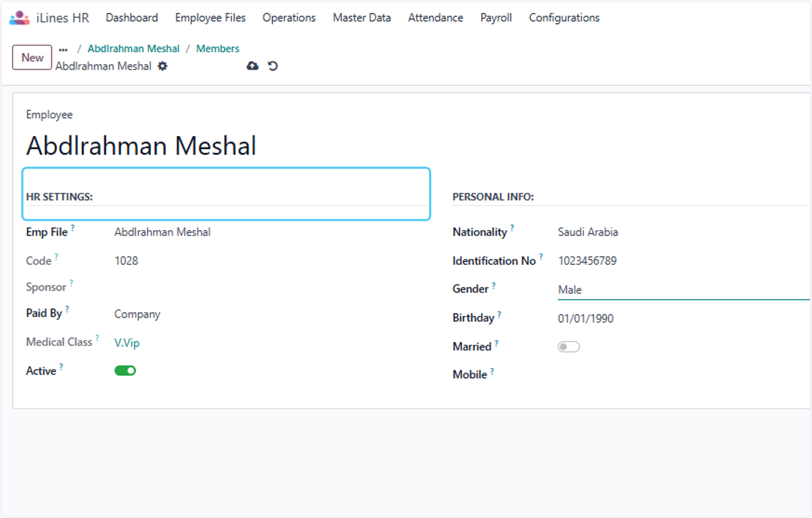The height and width of the screenshot is (518, 812).
Task: Go to Abdlrahman Meshal breadcrumb link
Action: [x=133, y=49]
